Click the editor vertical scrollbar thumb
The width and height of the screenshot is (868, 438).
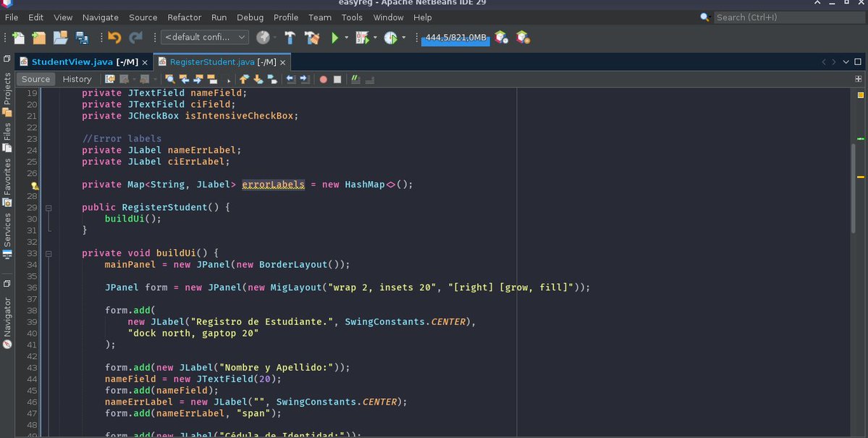click(853, 188)
